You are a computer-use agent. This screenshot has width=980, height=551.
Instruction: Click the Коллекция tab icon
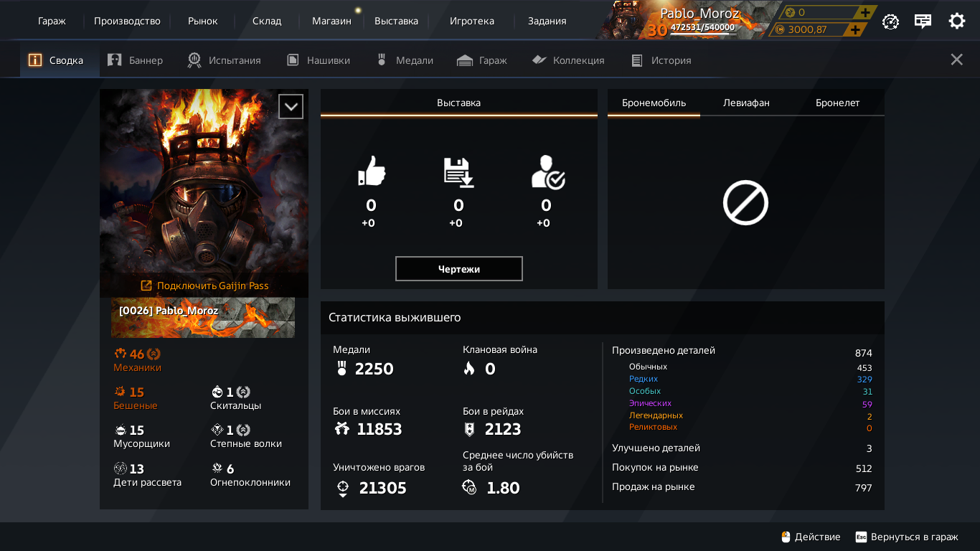click(x=540, y=60)
